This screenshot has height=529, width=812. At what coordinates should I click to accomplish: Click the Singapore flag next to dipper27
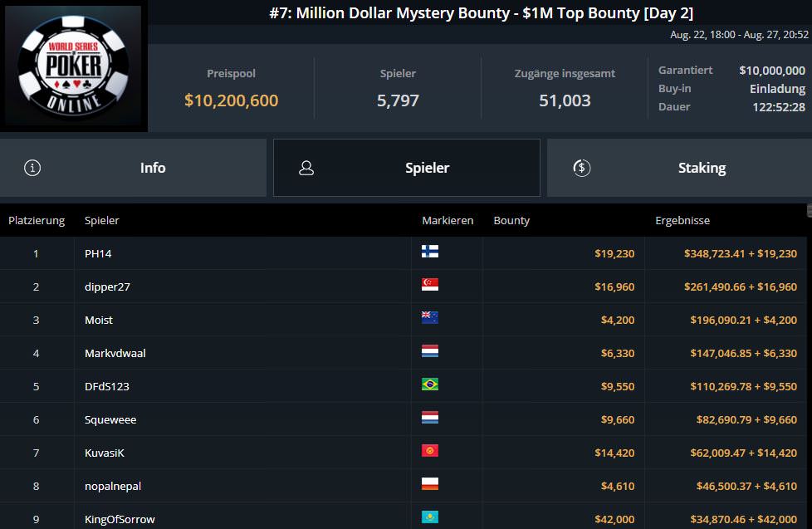(x=430, y=286)
